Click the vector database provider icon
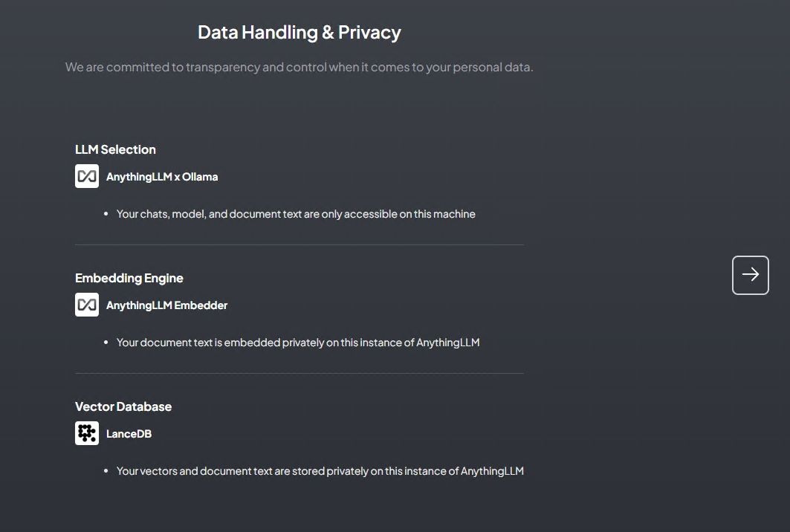The image size is (790, 532). (86, 432)
